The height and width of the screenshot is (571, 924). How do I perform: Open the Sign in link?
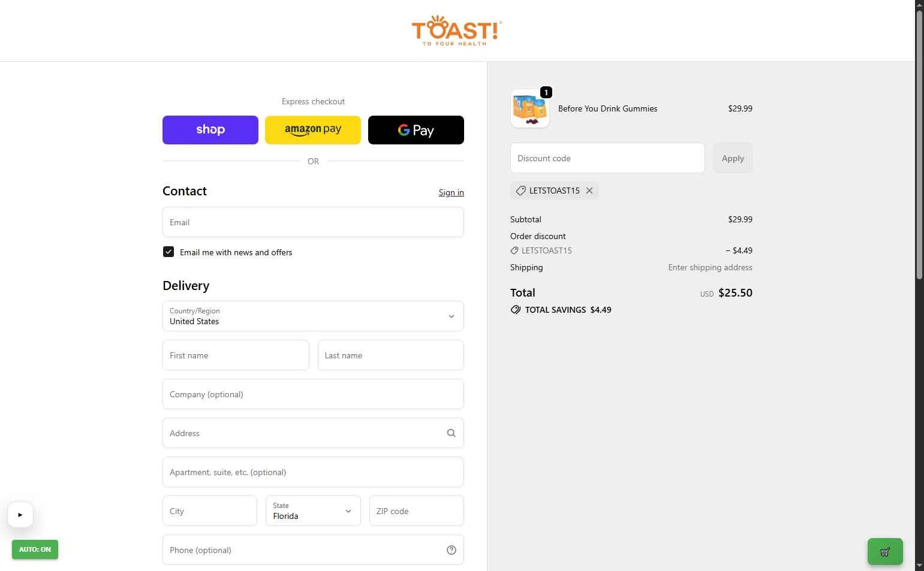point(451,192)
